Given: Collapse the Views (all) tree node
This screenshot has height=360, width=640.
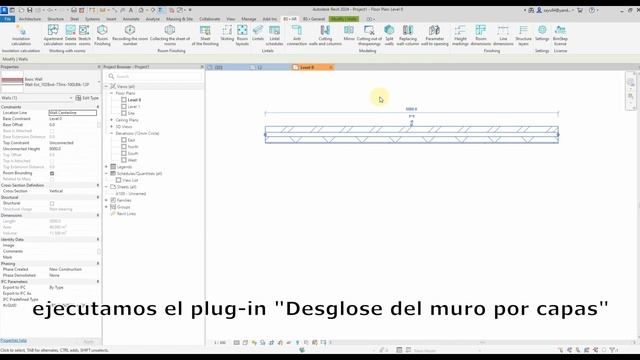Looking at the screenshot, I should tap(107, 87).
